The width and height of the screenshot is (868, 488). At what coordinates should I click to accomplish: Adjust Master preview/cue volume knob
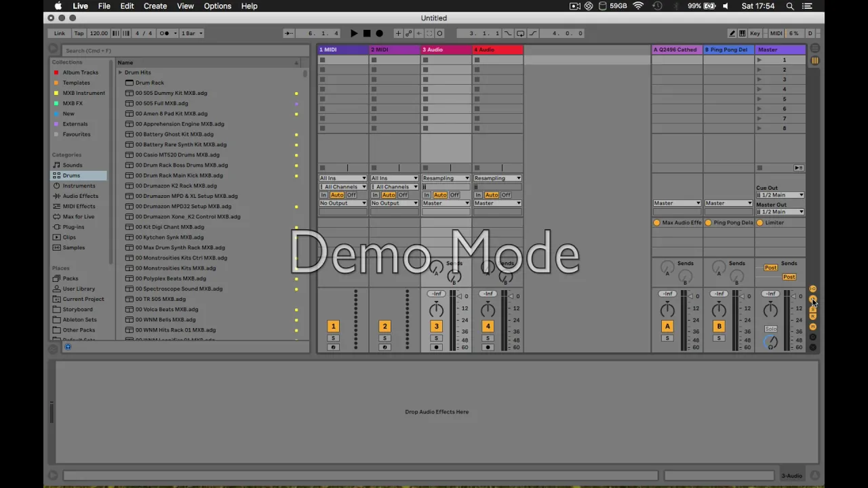click(771, 342)
